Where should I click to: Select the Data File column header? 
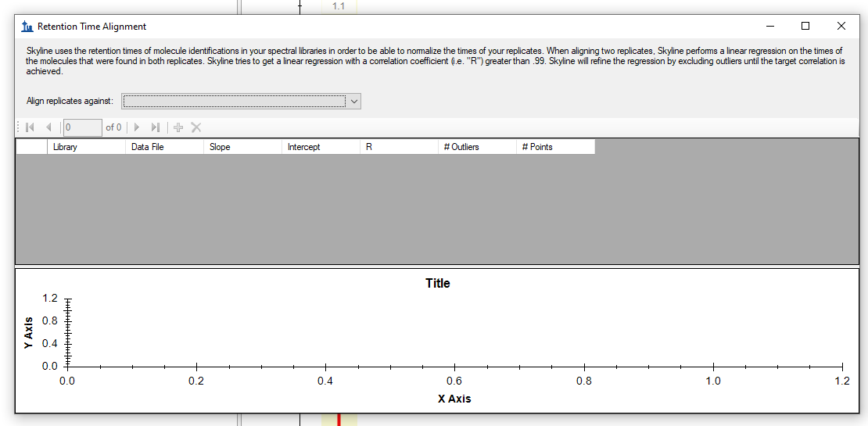pyautogui.click(x=164, y=147)
